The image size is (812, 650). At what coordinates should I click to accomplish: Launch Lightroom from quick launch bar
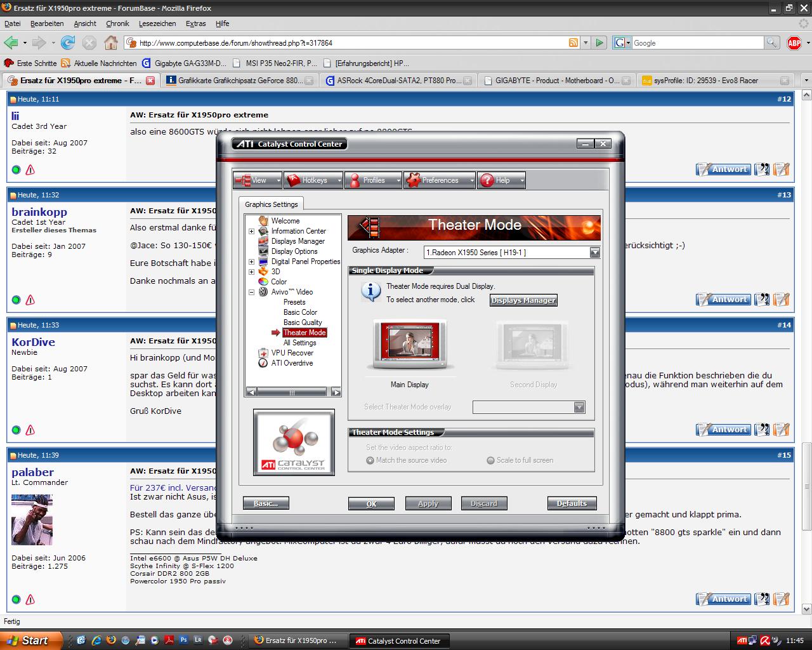pos(199,640)
